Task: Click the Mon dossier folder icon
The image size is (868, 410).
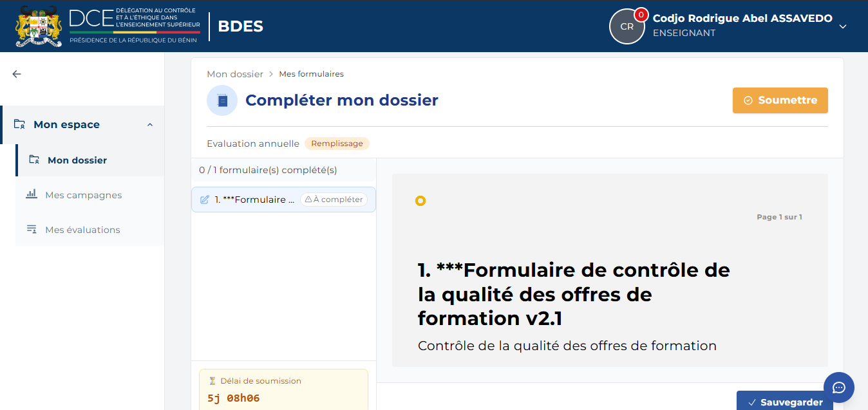Action: click(34, 160)
